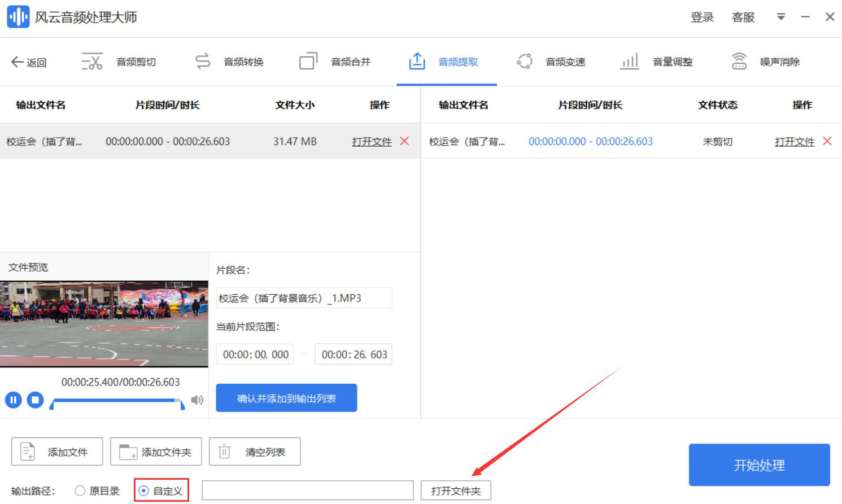Click the 风云音频处理大师 app logo icon

tap(18, 17)
